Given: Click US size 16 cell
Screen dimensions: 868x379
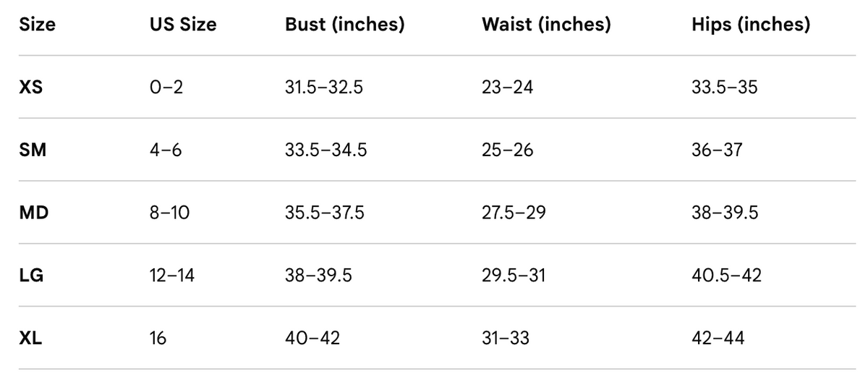Looking at the screenshot, I should [158, 338].
